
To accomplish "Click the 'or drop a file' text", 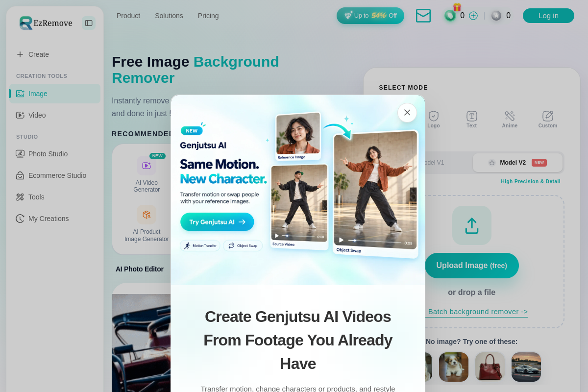I will [x=471, y=293].
